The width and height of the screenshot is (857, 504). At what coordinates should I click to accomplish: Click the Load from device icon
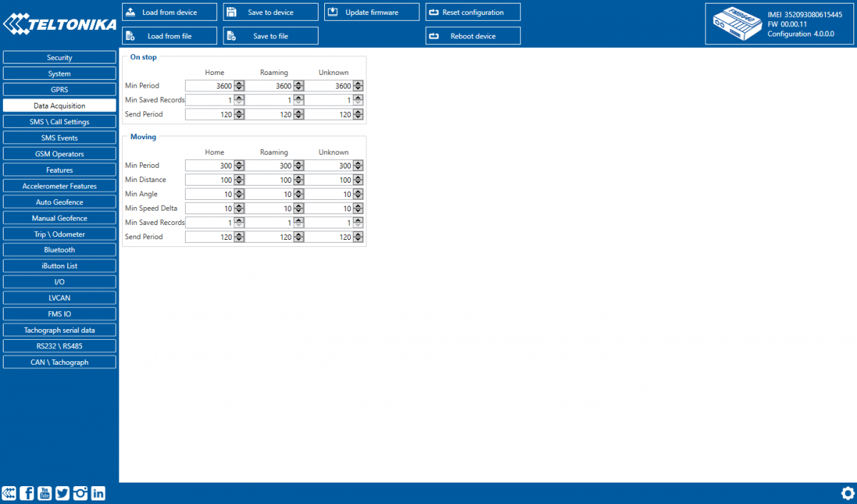pyautogui.click(x=131, y=11)
